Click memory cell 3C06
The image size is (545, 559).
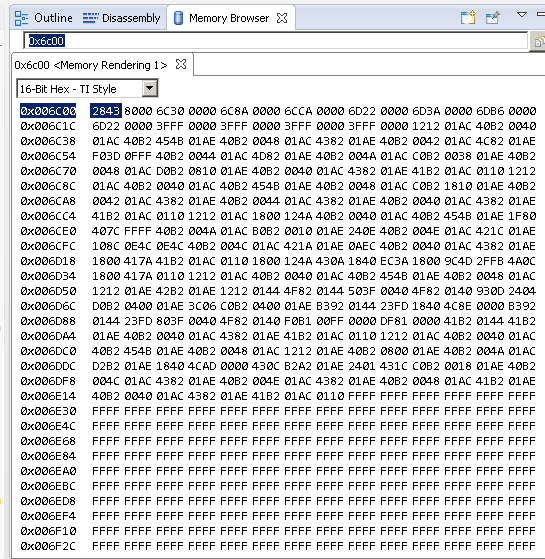(x=202, y=306)
